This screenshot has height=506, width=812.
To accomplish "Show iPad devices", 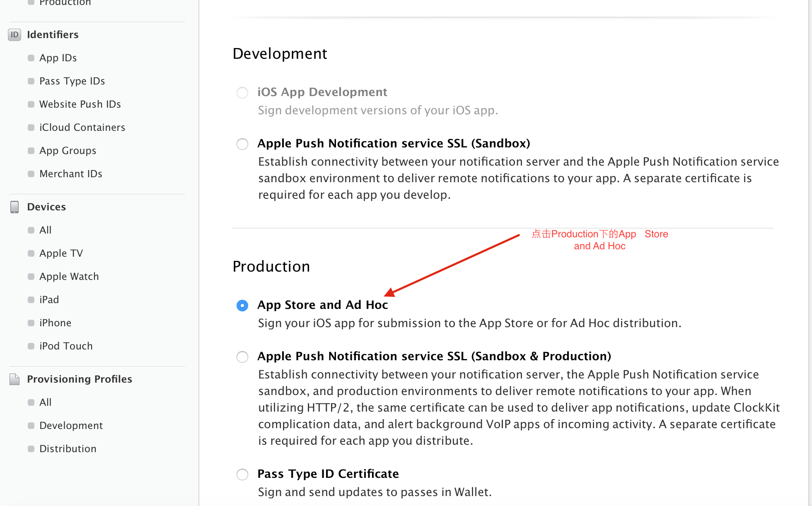I will 49,300.
